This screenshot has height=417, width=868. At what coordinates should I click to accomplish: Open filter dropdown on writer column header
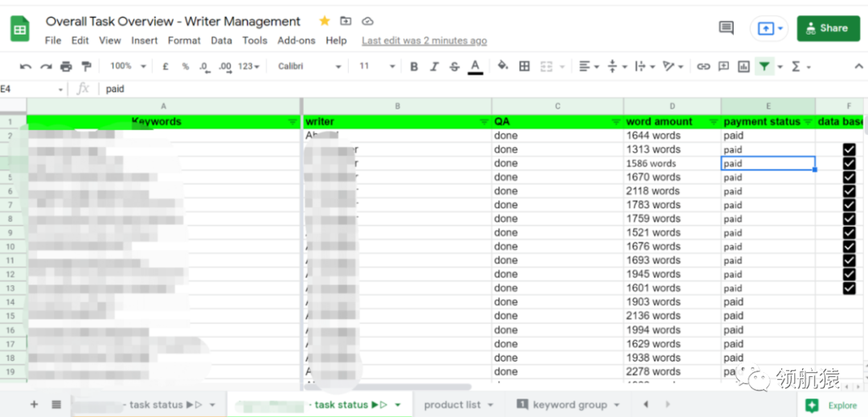tap(484, 122)
